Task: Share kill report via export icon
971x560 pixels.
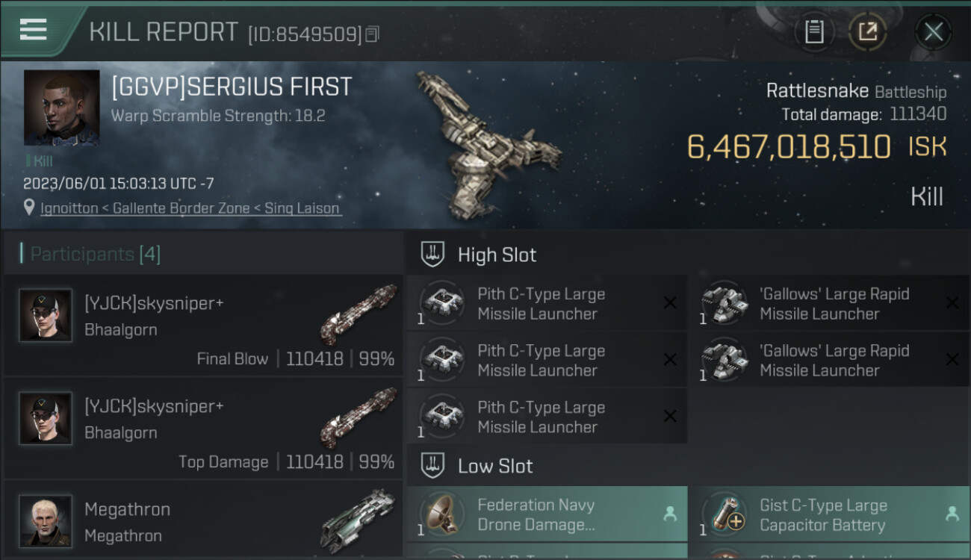Action: (867, 31)
